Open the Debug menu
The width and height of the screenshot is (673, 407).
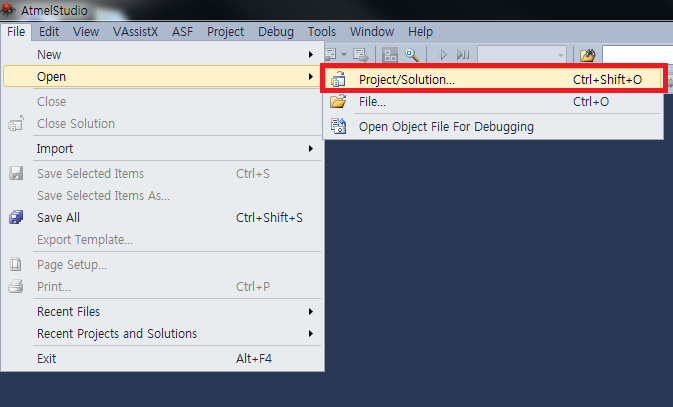276,32
